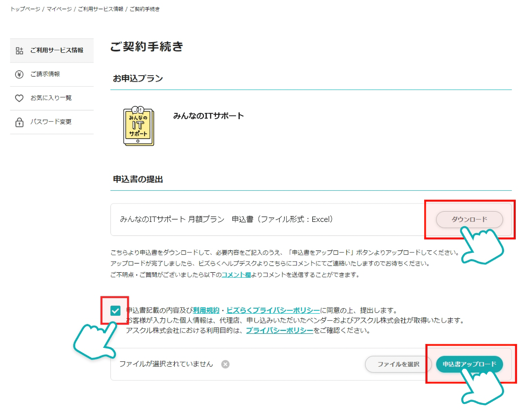This screenshot has height=420, width=521.
Task: Open パスワード変更 in the sidebar
Action: (x=52, y=122)
